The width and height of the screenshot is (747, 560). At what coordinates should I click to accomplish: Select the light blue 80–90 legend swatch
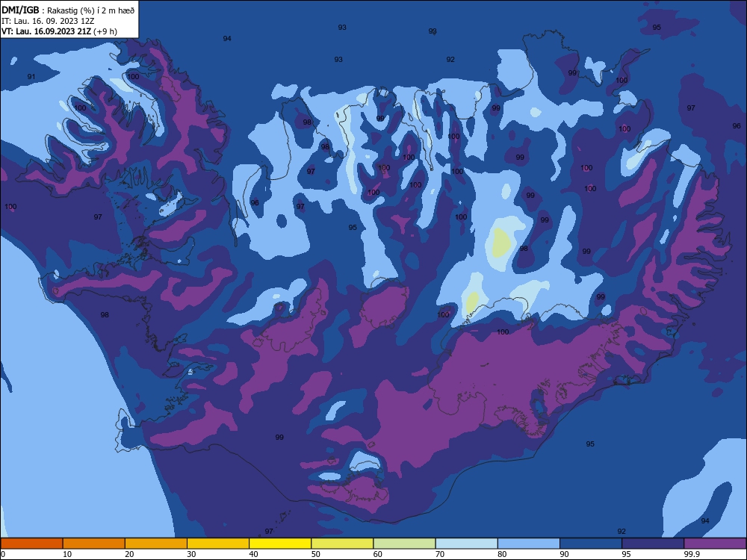(529, 544)
